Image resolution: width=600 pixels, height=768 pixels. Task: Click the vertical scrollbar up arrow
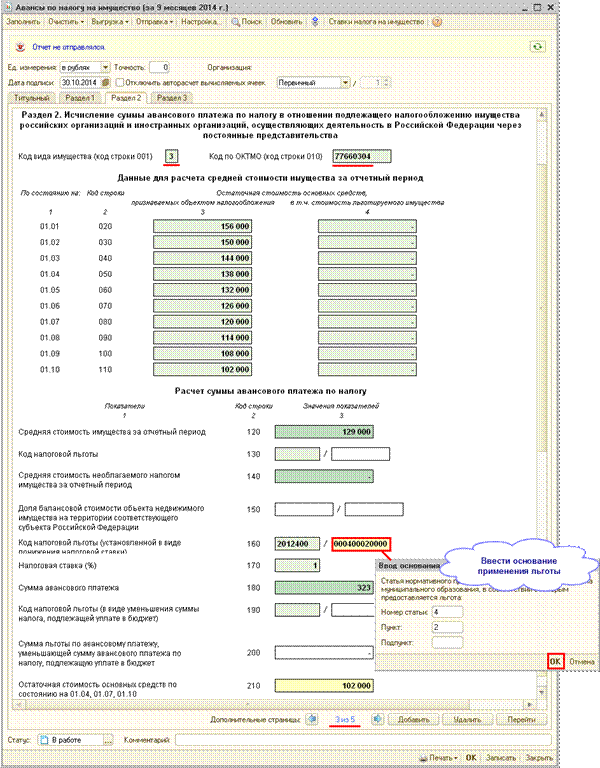tap(542, 116)
